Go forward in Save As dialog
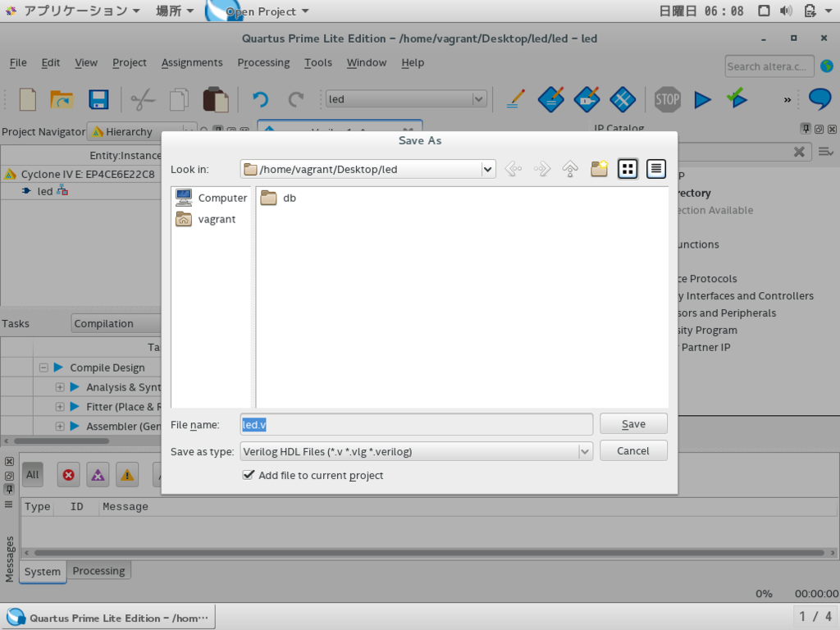 [x=541, y=169]
